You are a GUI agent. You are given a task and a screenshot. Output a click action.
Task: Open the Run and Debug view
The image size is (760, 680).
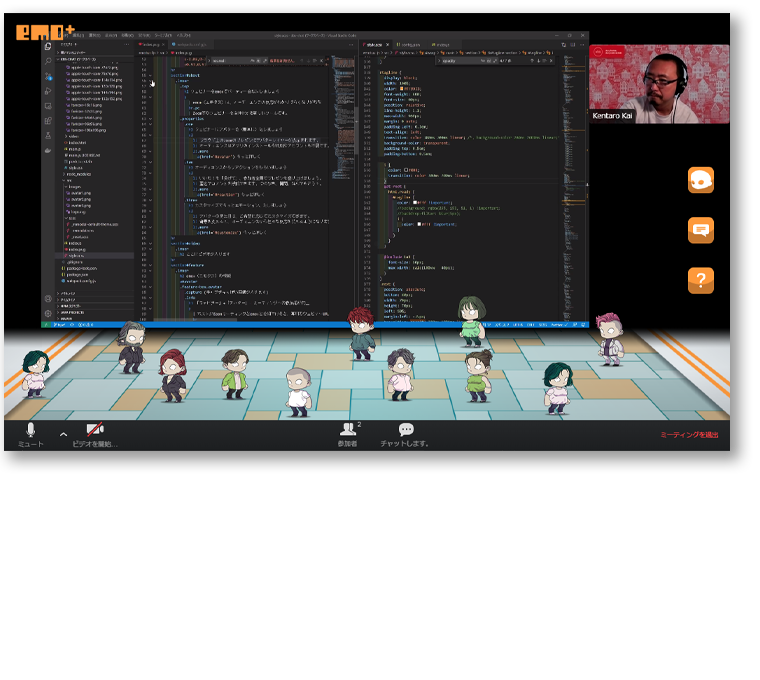(48, 91)
